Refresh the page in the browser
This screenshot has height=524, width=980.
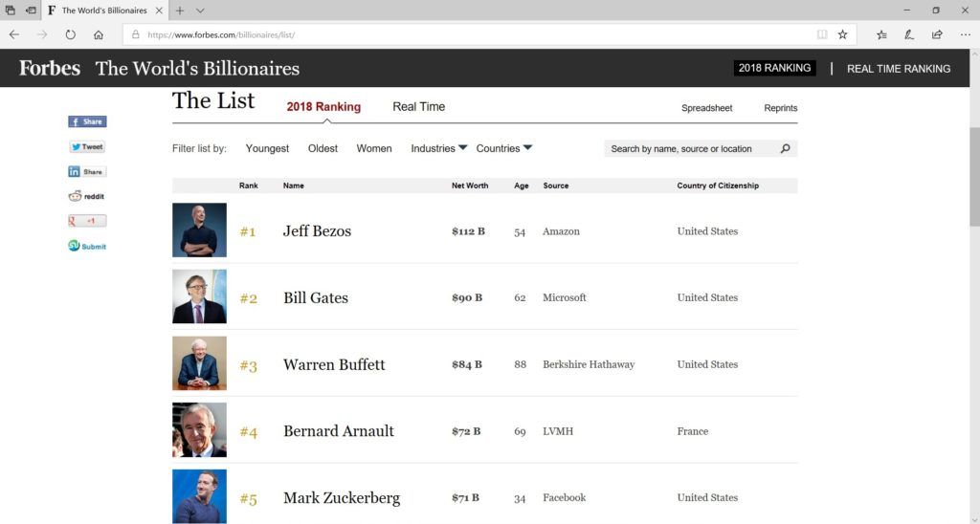point(70,34)
